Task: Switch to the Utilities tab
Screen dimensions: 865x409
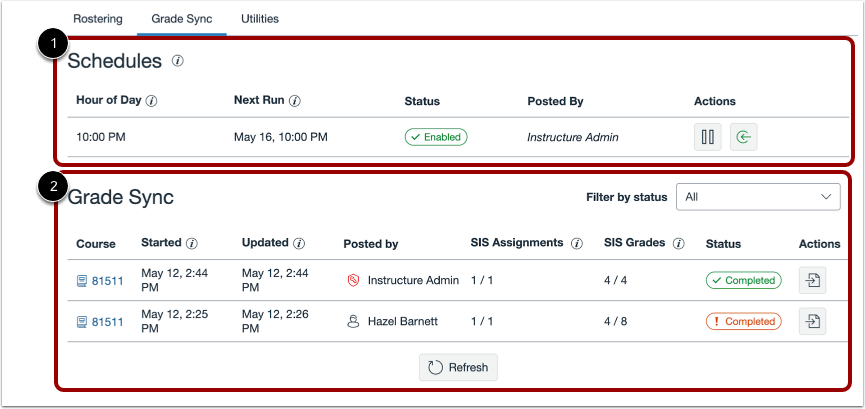Action: pos(260,19)
